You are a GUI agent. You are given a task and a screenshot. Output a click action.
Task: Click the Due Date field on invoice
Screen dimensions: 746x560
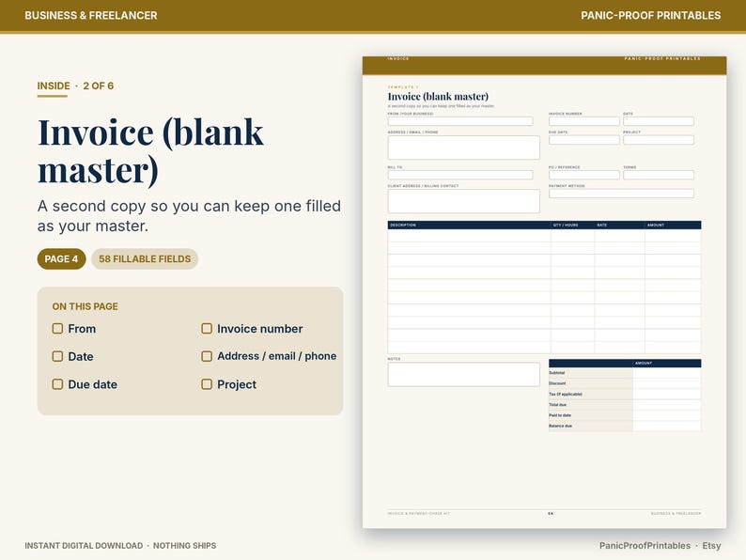pyautogui.click(x=584, y=140)
